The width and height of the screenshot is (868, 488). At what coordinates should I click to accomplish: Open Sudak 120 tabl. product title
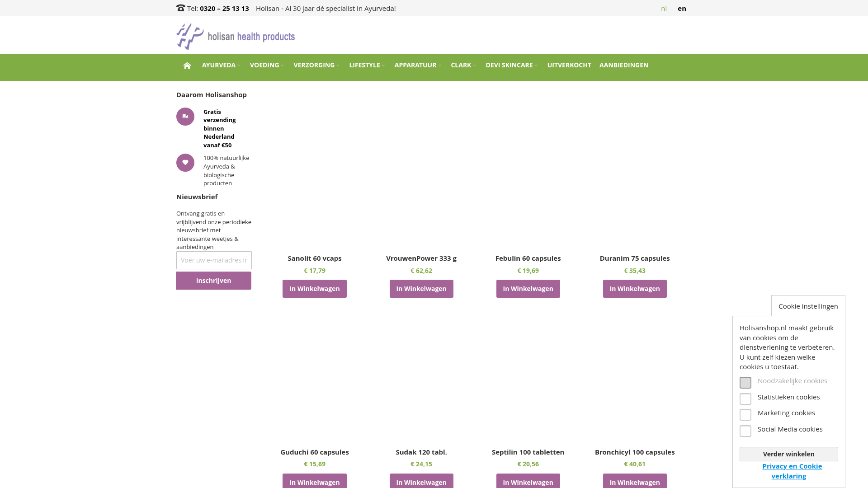click(x=421, y=452)
